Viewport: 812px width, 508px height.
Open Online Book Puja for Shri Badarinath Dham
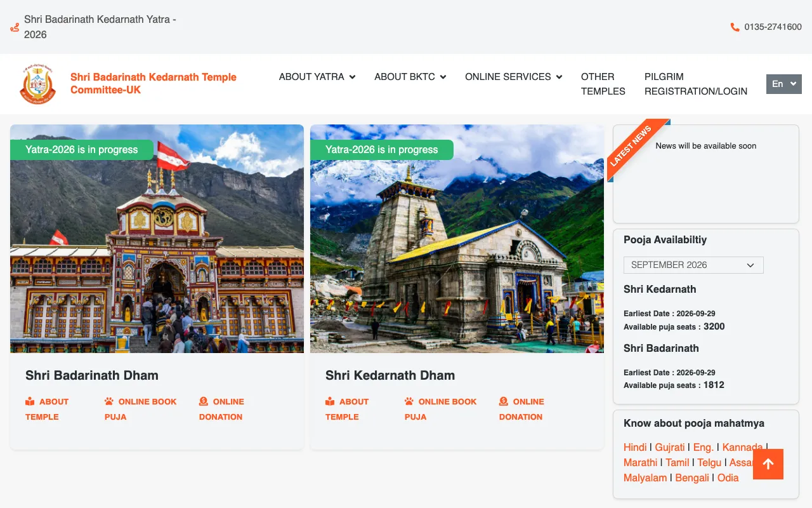[x=141, y=409]
